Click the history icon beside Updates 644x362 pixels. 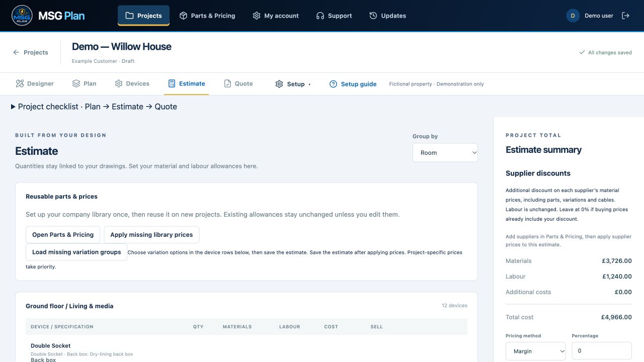pyautogui.click(x=373, y=16)
